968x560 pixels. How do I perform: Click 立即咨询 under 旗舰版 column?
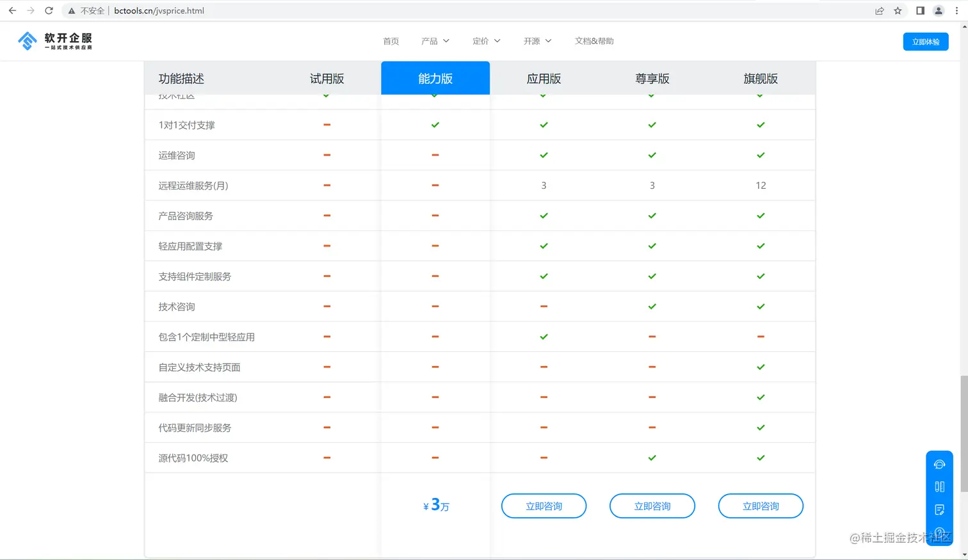[761, 506]
